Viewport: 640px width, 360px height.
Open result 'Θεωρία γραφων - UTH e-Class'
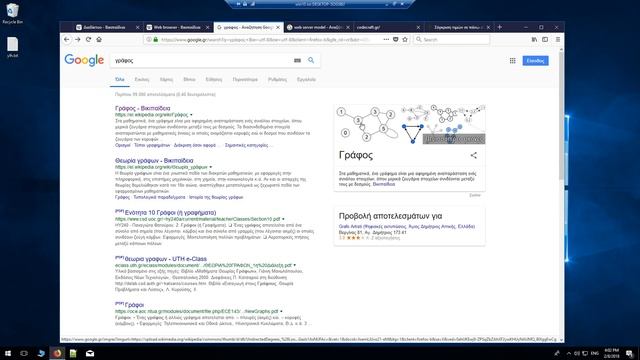165,259
